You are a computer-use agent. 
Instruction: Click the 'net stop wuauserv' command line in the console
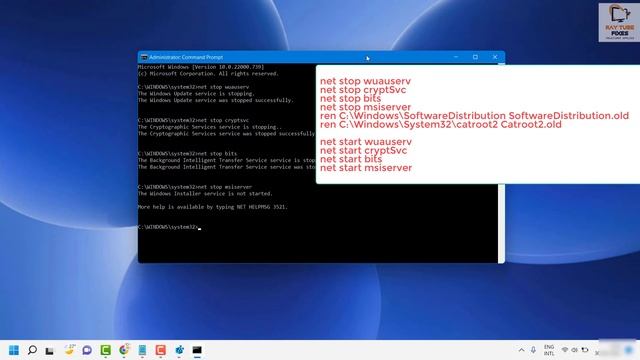point(193,87)
